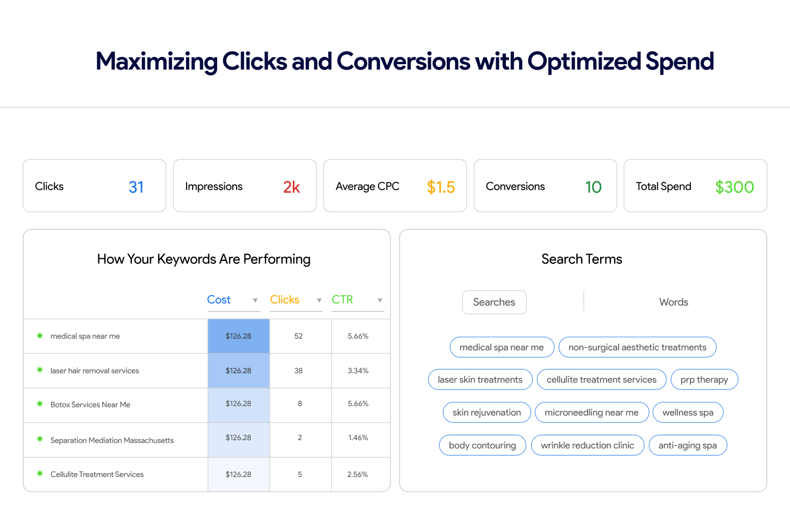Click status dot for Separation Mediation Massachusetts
The width and height of the screenshot is (790, 532).
[x=40, y=439]
